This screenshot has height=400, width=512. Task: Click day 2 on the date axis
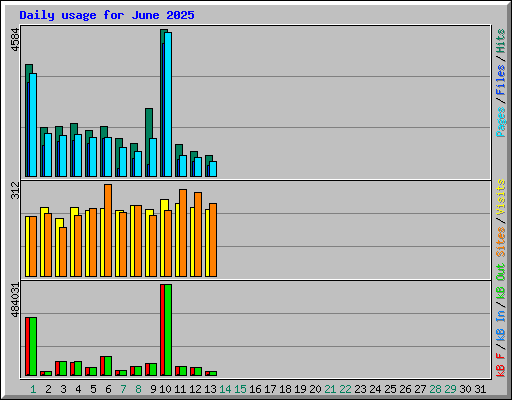point(48,389)
